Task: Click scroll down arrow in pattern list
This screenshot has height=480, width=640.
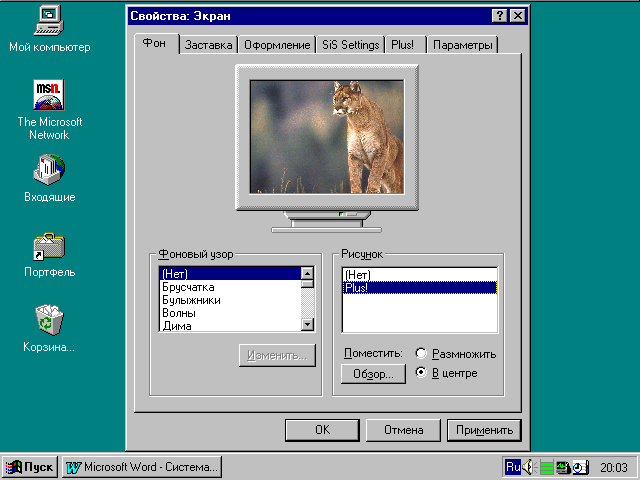Action: (307, 324)
